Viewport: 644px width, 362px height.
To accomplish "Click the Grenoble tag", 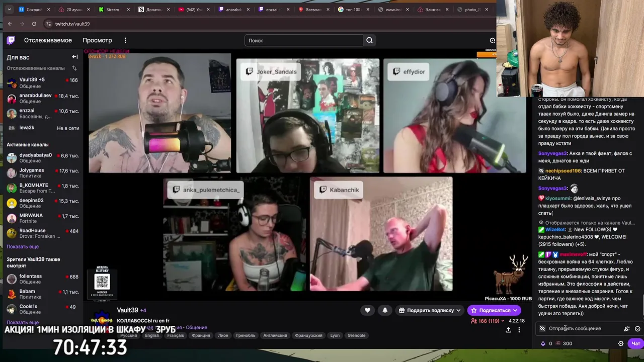I will pos(356,335).
